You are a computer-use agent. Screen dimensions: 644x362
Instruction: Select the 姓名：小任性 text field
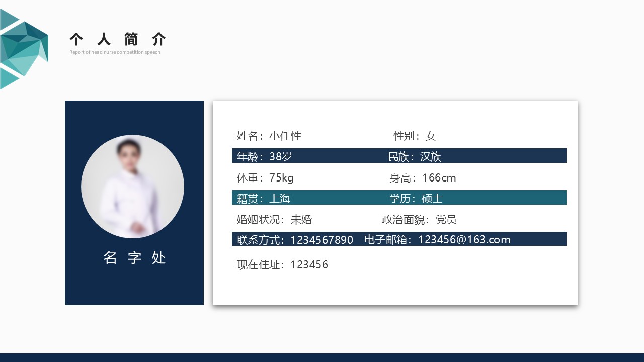click(269, 136)
